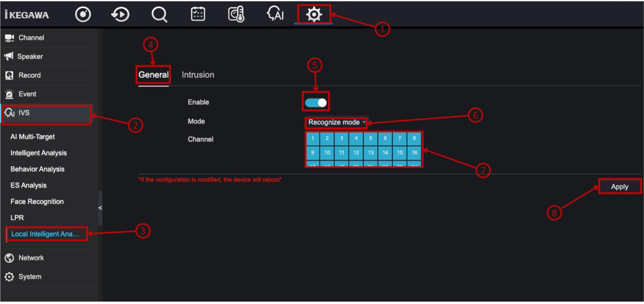
Task: Toggle channel 5 in the grid
Action: (x=371, y=138)
